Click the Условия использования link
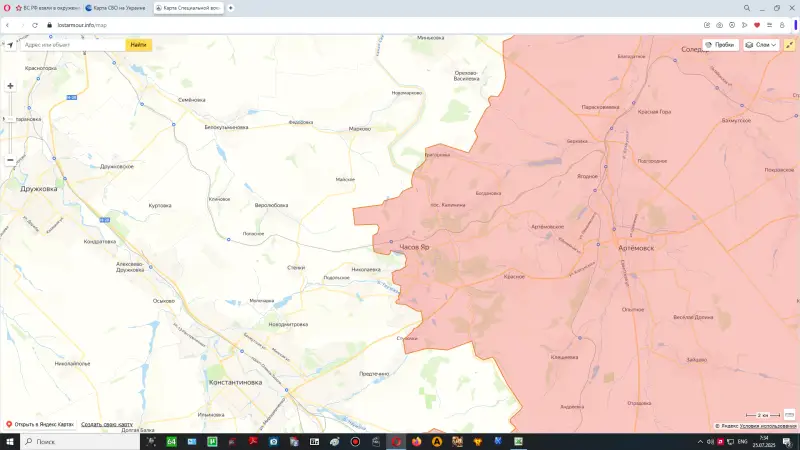 pyautogui.click(x=768, y=426)
